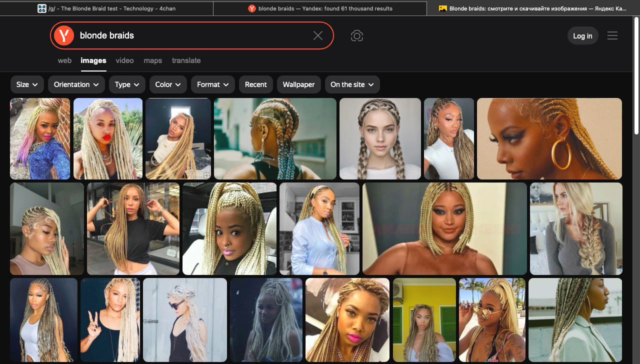
Task: Open thumbnail of woman showing peace sign
Action: click(110, 320)
